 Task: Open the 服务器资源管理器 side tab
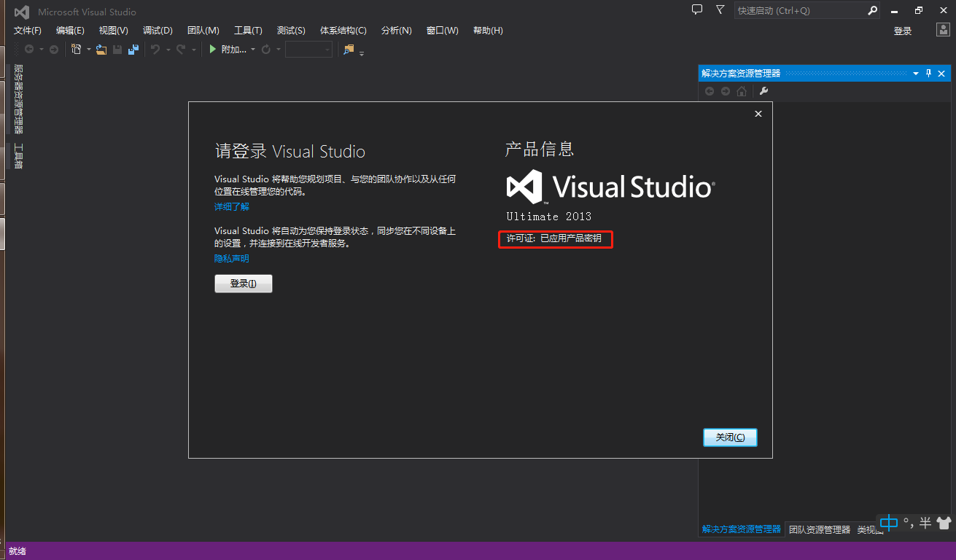click(x=18, y=99)
